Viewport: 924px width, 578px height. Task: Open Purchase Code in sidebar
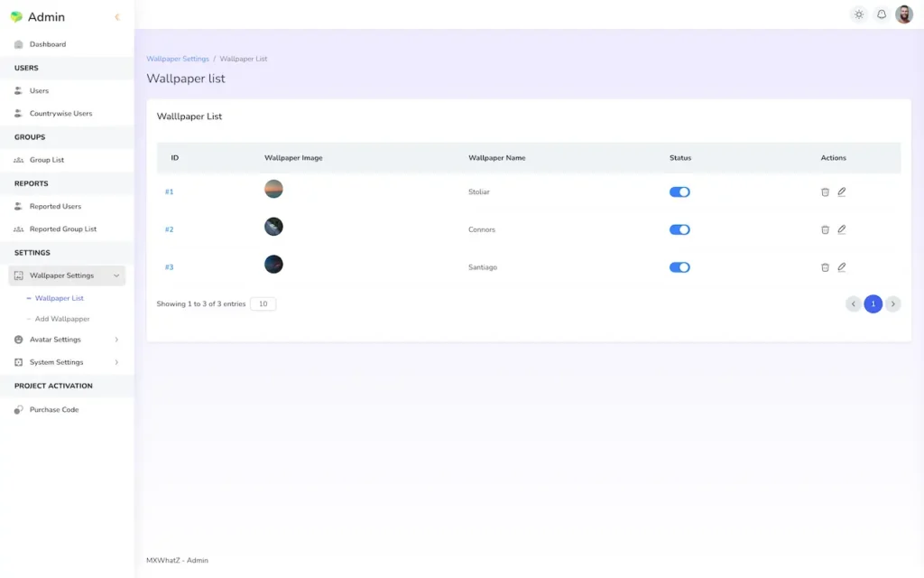click(x=54, y=409)
